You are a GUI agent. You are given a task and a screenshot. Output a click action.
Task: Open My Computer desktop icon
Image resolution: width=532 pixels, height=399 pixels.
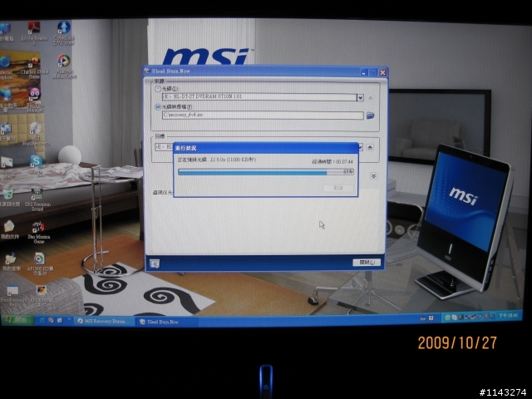[x=6, y=32]
